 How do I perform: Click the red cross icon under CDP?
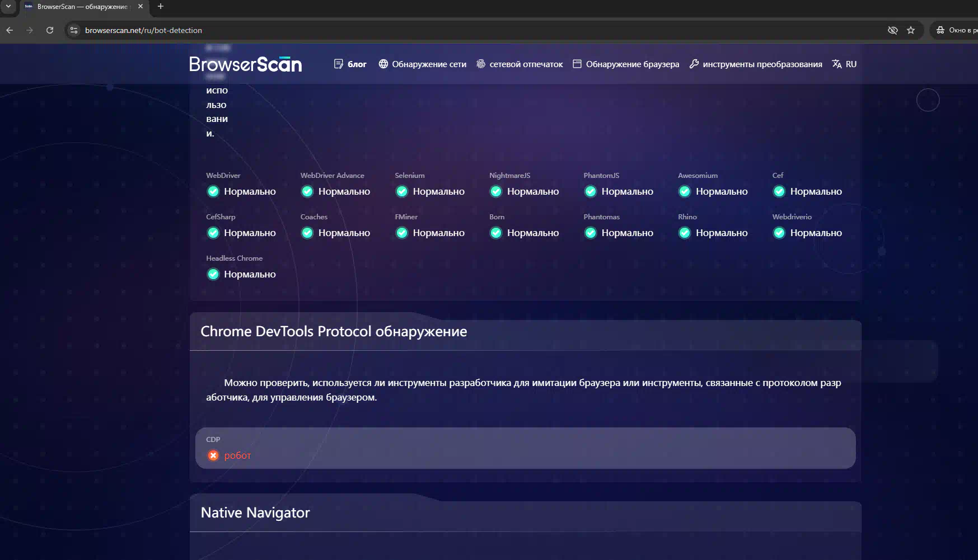coord(213,456)
